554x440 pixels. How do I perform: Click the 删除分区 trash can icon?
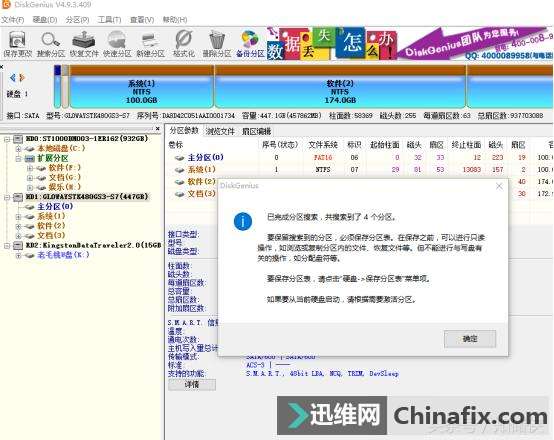[x=217, y=43]
